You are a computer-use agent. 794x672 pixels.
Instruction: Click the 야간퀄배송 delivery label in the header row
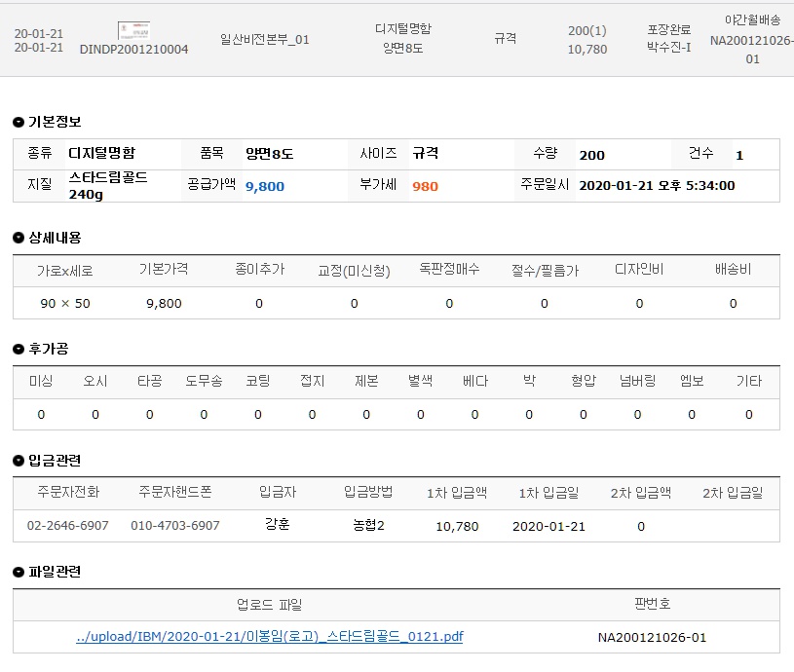coord(752,19)
